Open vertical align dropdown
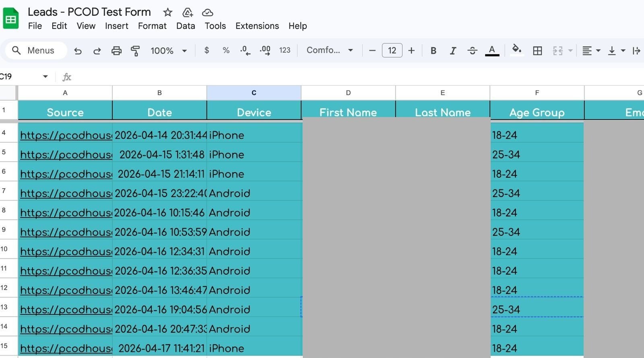Screen dimensions: 644x358 [616, 51]
